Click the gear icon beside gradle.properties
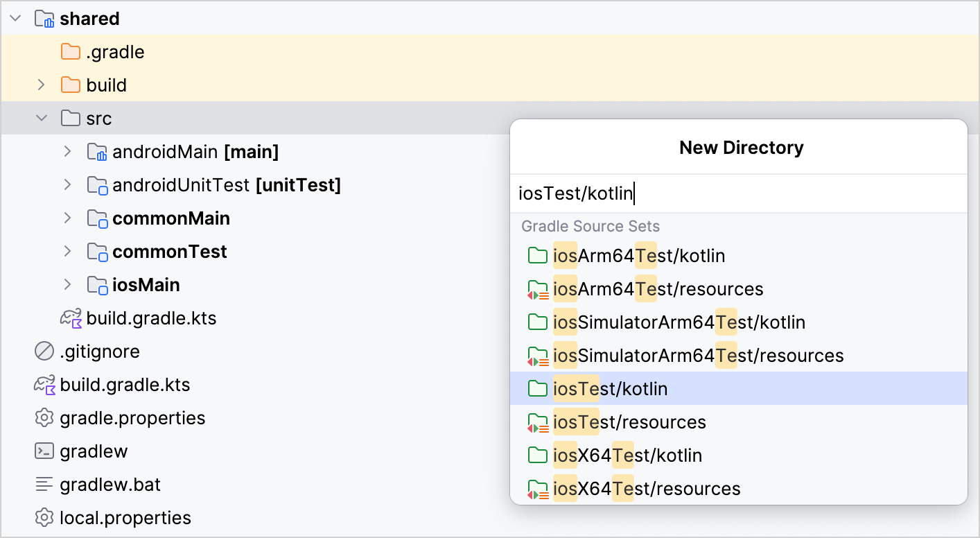980x538 pixels. point(44,417)
